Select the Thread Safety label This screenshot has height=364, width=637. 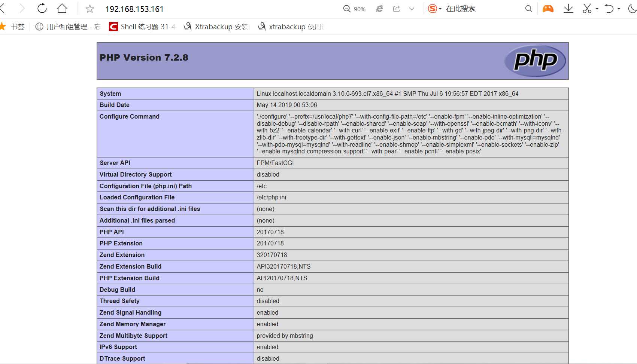[119, 301]
